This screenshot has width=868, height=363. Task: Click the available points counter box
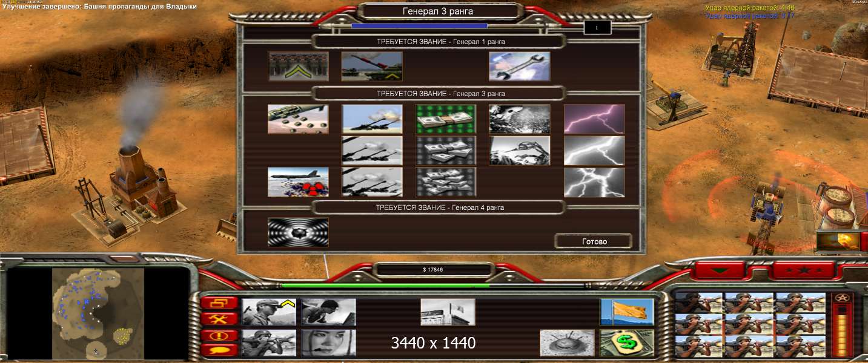597,27
